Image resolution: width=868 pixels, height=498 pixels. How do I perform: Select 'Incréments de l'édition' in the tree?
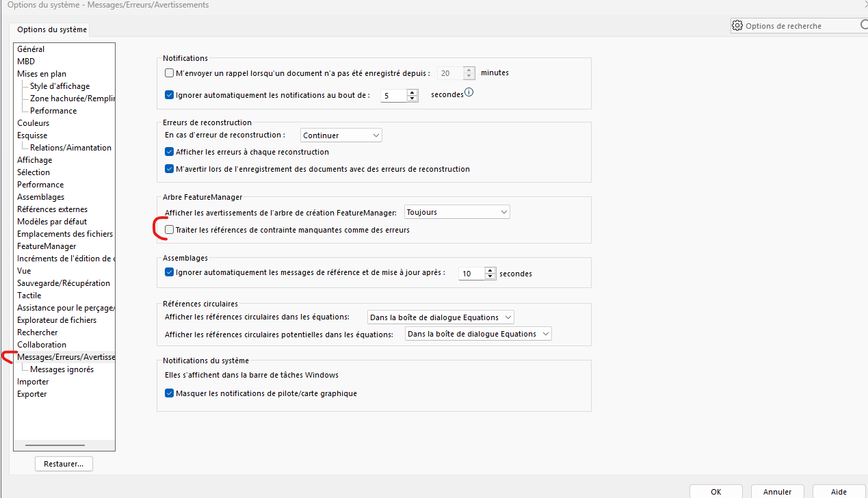[66, 259]
